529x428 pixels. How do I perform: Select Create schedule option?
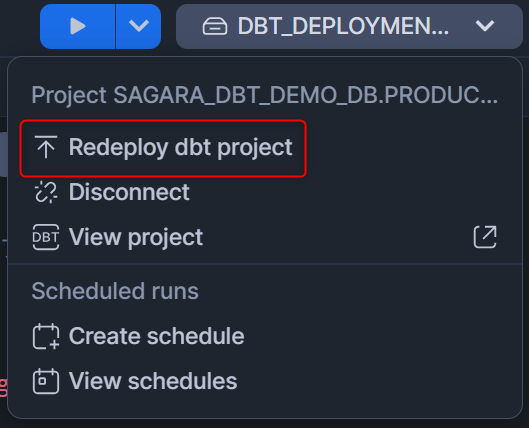264,336
